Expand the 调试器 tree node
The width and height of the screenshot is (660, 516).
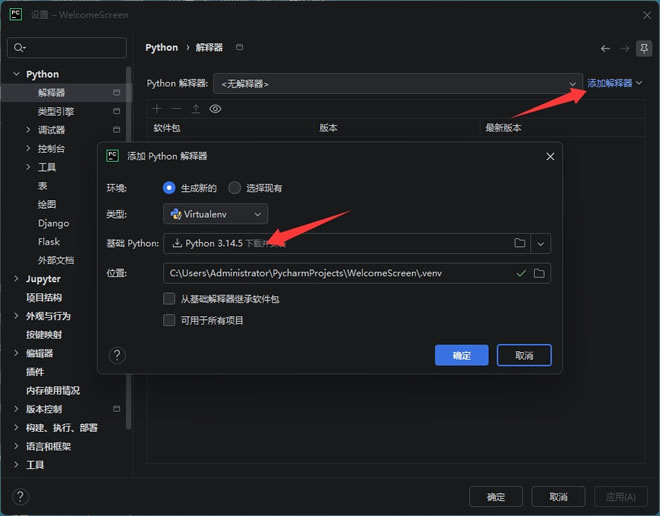28,130
